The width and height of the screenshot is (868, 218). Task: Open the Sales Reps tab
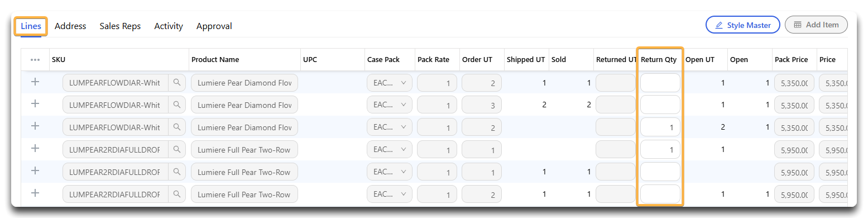(120, 26)
